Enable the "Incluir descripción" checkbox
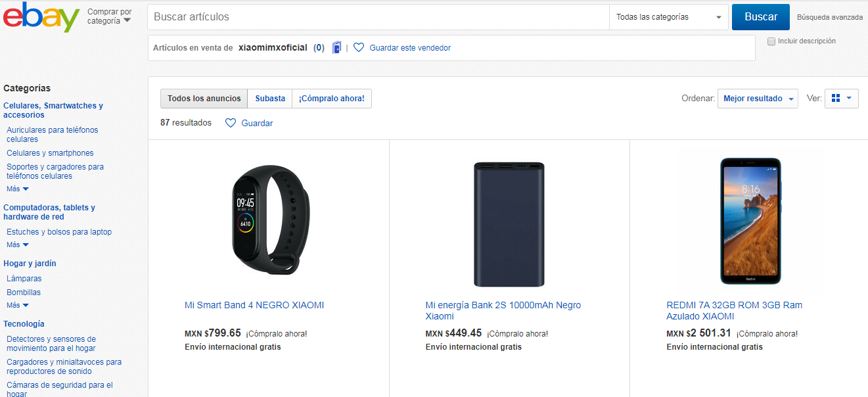The width and height of the screenshot is (868, 397). tap(771, 41)
